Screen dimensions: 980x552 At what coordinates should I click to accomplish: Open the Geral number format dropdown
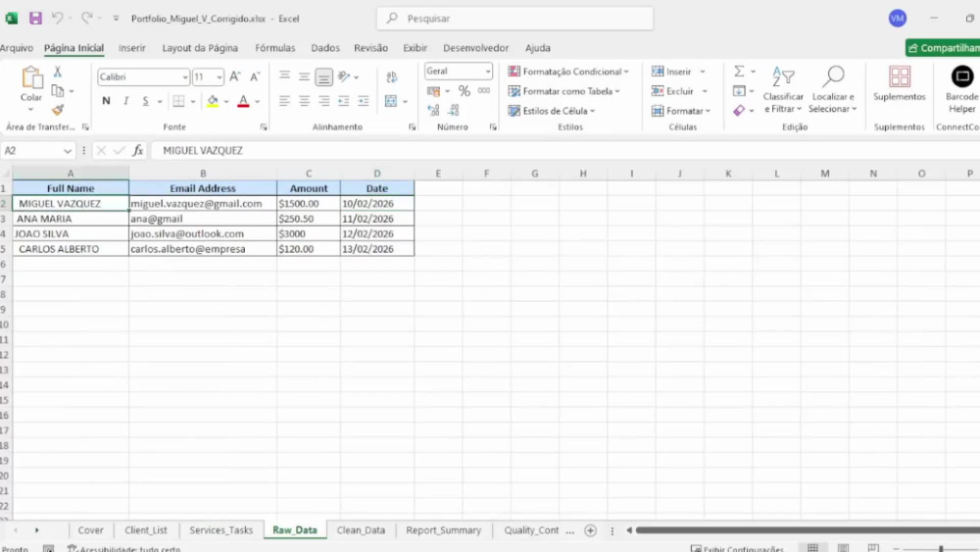click(487, 72)
